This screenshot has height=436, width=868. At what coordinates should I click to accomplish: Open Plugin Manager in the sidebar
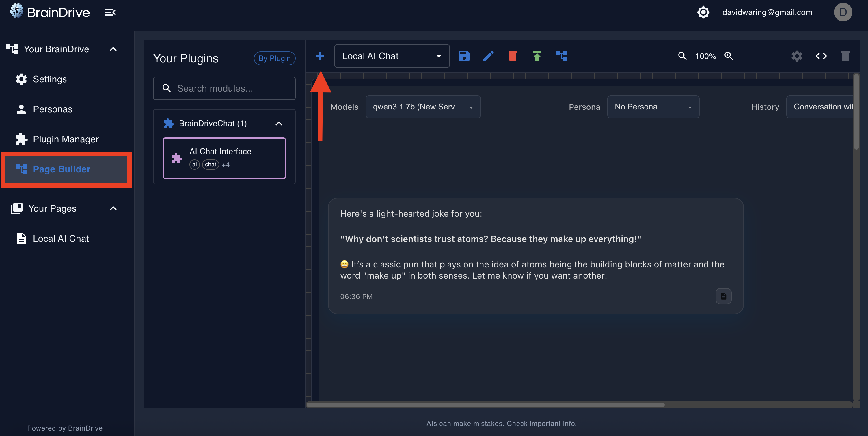tap(66, 139)
